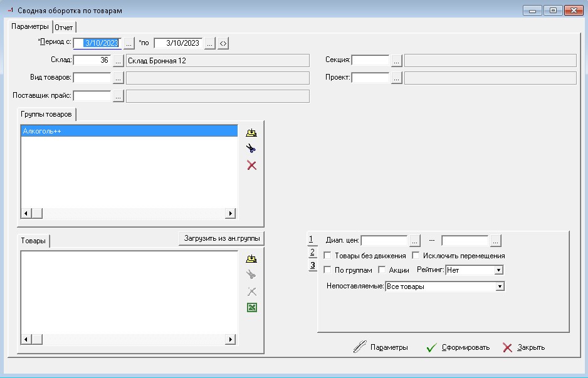
Task: Click the Секция input field
Action: (x=370, y=61)
